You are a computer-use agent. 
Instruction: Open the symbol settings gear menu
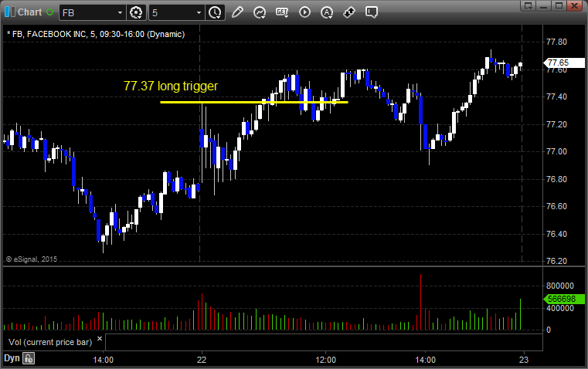coord(136,12)
